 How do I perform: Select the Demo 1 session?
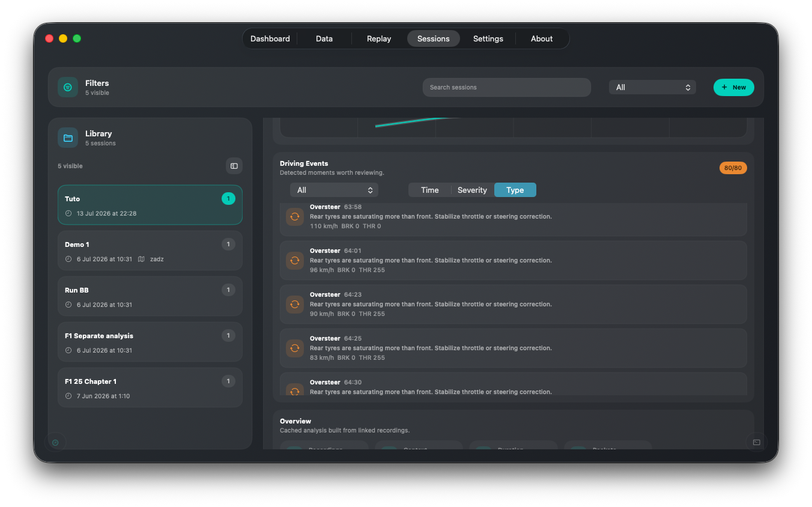click(150, 250)
